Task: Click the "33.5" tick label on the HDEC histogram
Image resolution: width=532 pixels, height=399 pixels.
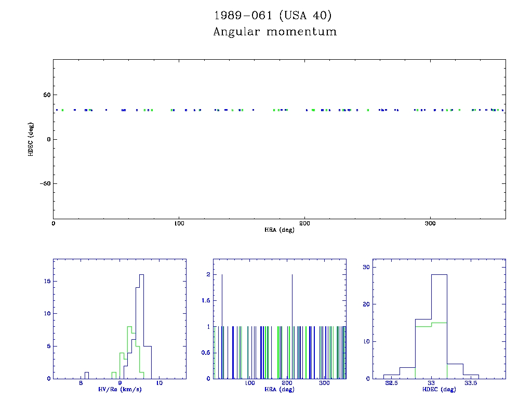Action: coord(471,383)
